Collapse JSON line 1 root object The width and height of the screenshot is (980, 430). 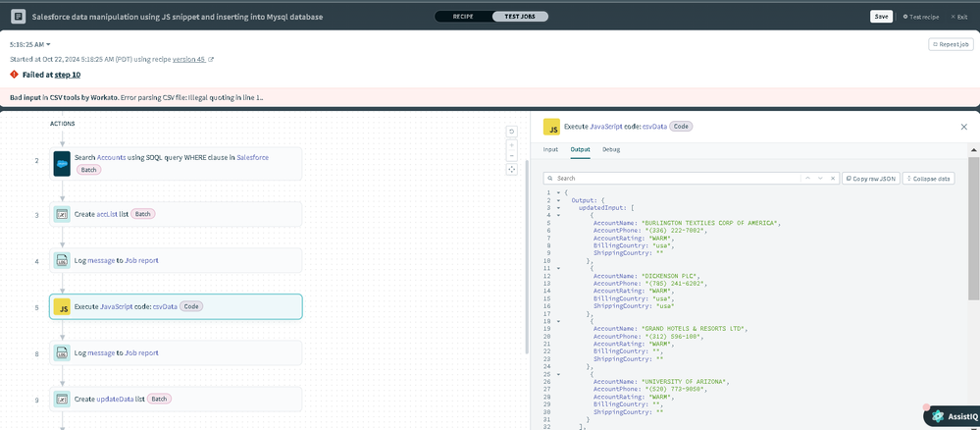(558, 192)
